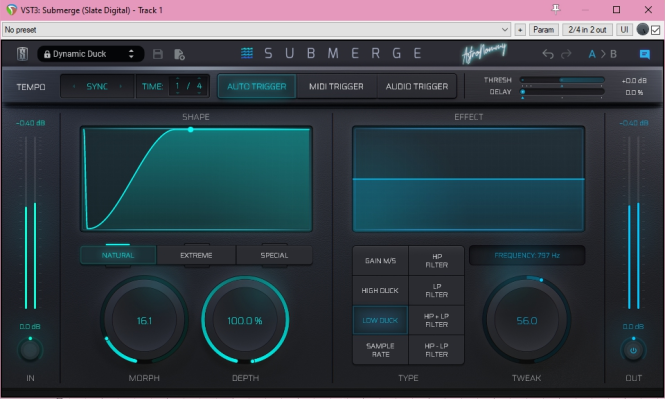Screen dimensions: 665x399
Task: Click the DEPTH knob showing 100.0 %
Action: [x=245, y=320]
